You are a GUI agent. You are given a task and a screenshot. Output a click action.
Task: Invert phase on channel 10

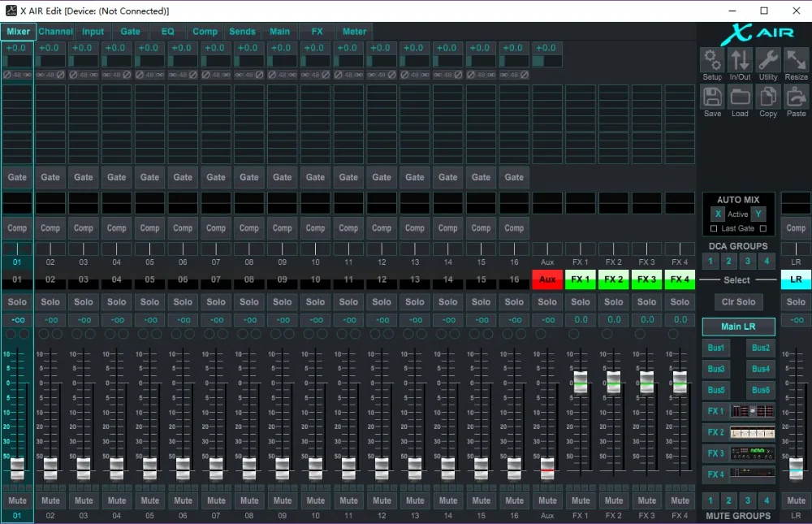point(326,75)
